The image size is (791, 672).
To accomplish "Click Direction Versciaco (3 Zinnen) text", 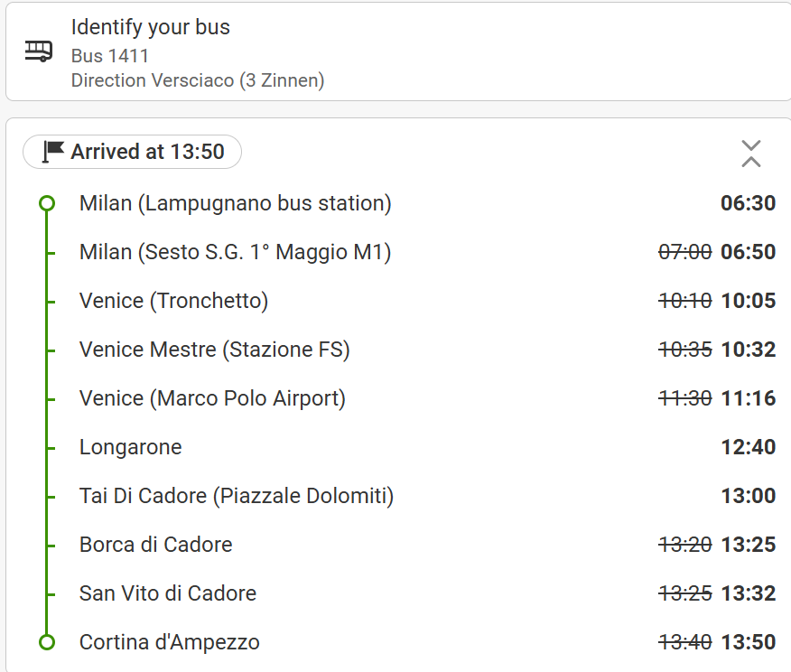I will pyautogui.click(x=198, y=80).
